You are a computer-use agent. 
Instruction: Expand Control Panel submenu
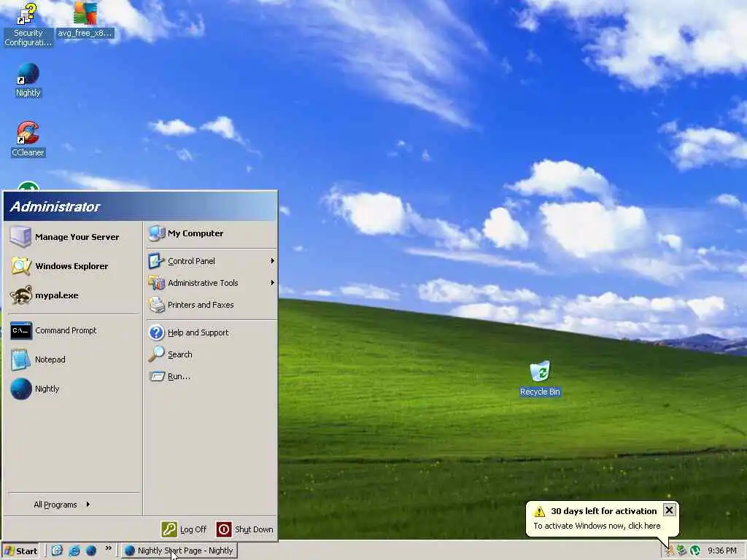(x=211, y=261)
